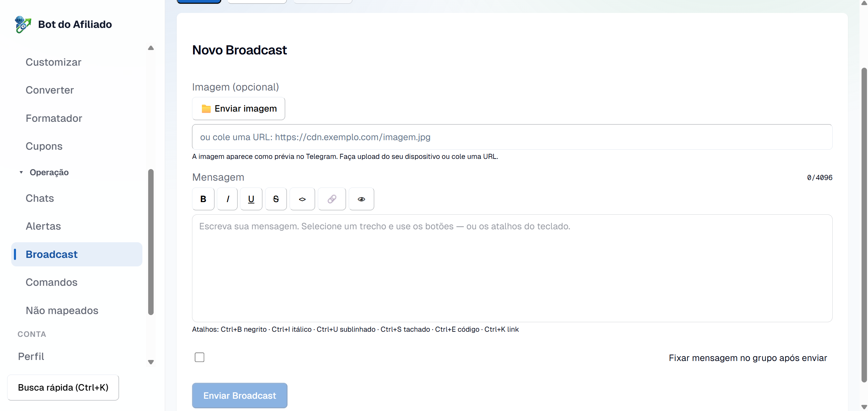Open the Cupons section
This screenshot has height=411, width=868.
click(44, 146)
